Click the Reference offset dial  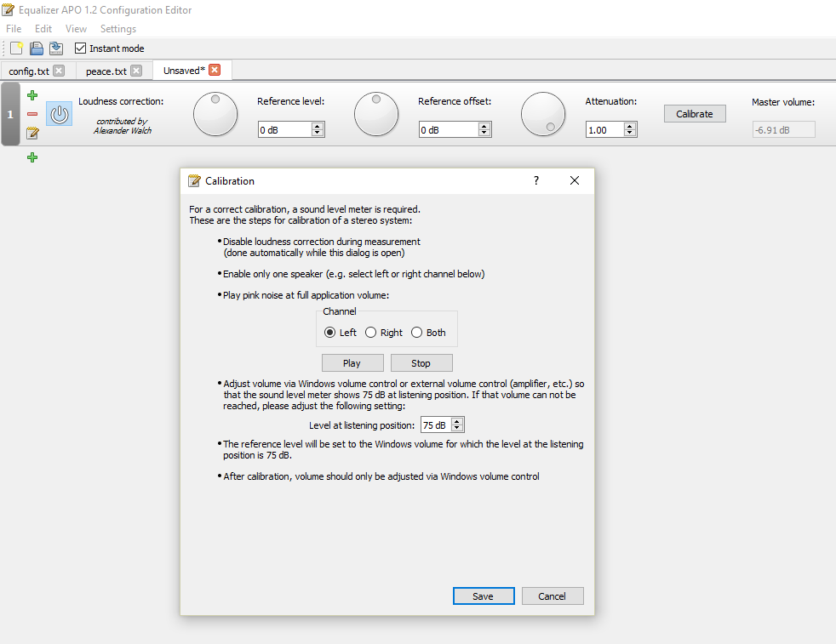376,114
